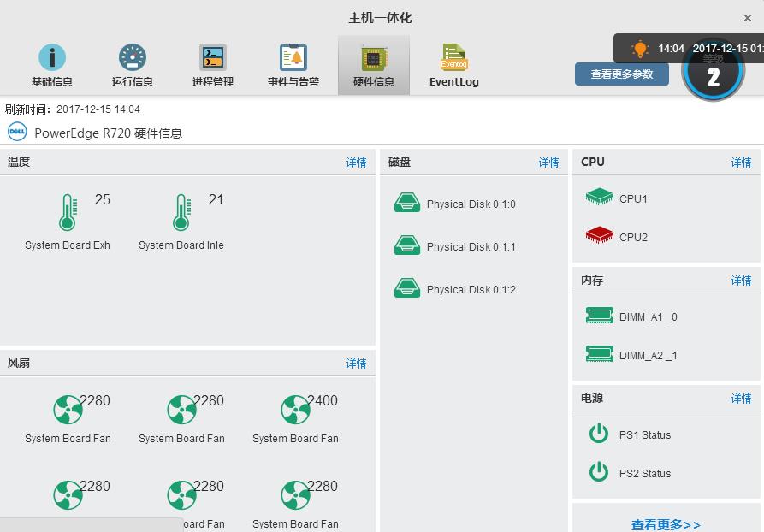This screenshot has height=532, width=764.
Task: Switch to the EventLog tab
Action: tap(453, 62)
